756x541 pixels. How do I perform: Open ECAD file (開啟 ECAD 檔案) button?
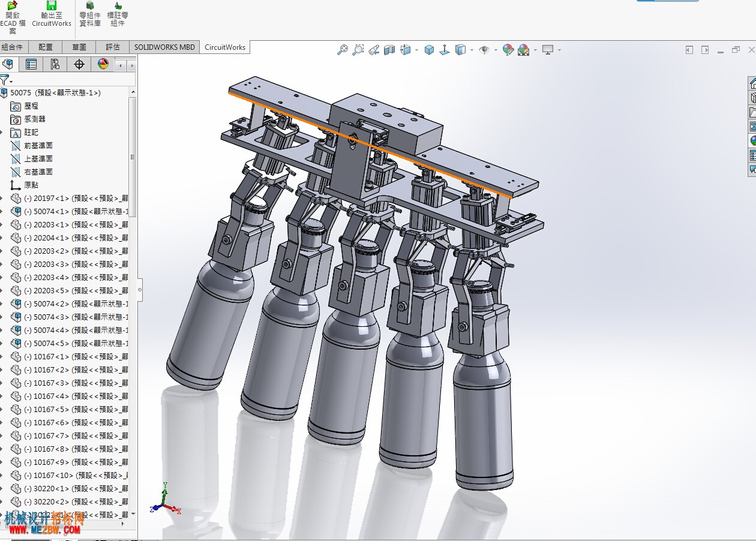pyautogui.click(x=13, y=17)
